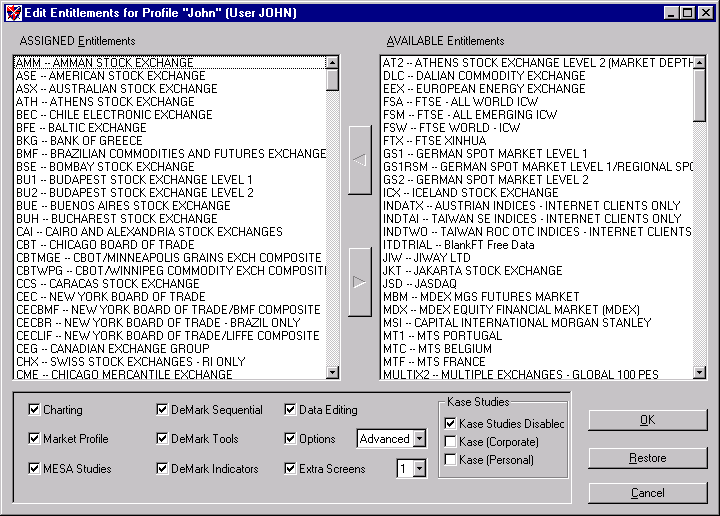Select BEC -- CHILE ELECTRONIC EXCHANGE
Viewport: 720px width, 516px height.
170,114
